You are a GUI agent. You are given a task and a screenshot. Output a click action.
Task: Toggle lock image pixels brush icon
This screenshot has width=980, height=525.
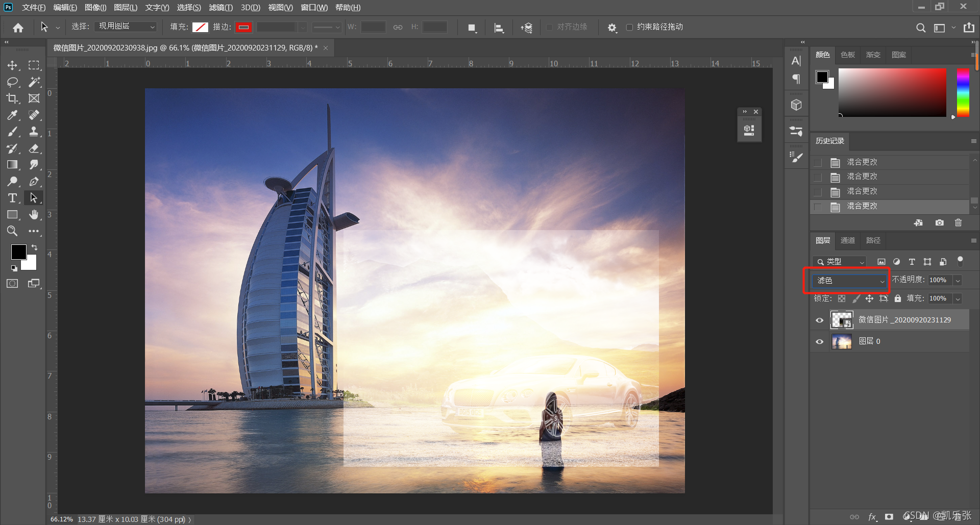click(x=856, y=298)
